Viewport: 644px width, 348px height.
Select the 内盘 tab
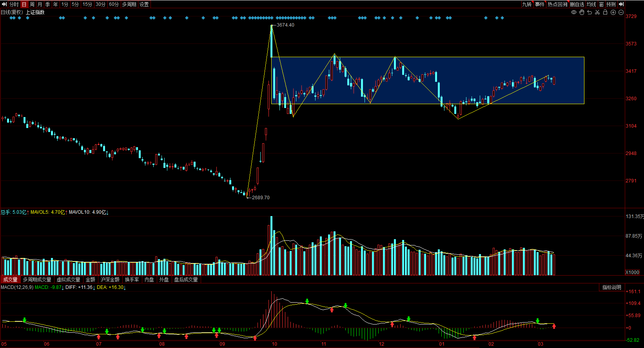149,279
